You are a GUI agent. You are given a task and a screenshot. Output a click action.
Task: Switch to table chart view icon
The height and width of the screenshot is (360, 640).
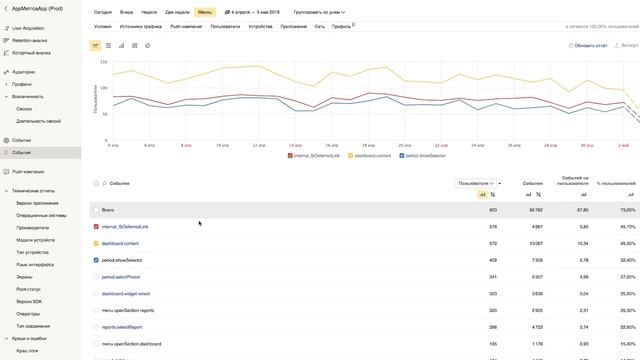[x=134, y=46]
